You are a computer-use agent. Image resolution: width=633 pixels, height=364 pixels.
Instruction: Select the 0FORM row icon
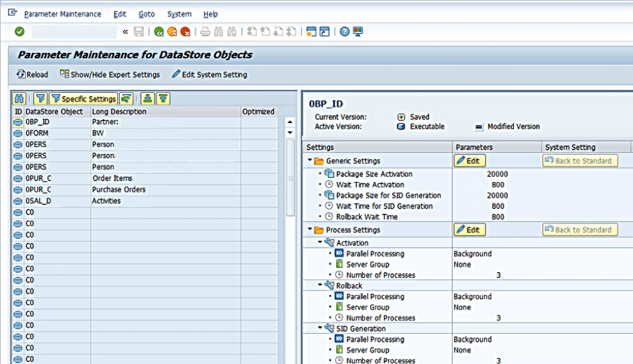(18, 133)
